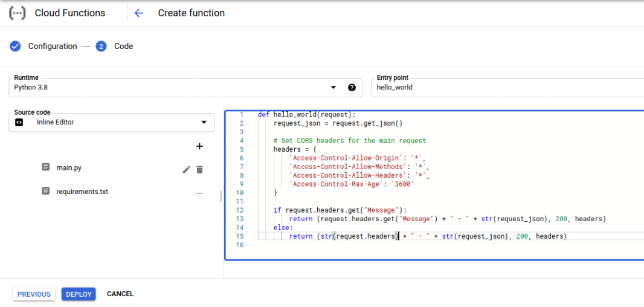644x307 pixels.
Task: Click the Code step number 2 icon
Action: [x=101, y=46]
